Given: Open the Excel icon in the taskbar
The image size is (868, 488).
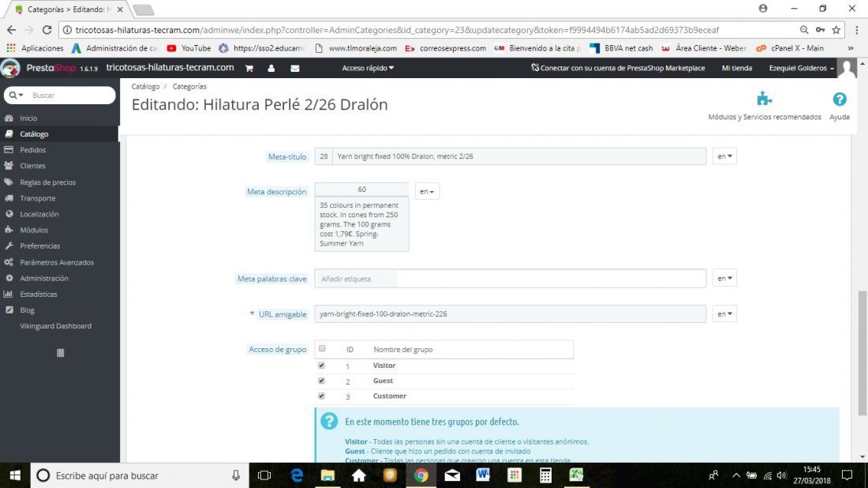Looking at the screenshot, I should pos(576,475).
